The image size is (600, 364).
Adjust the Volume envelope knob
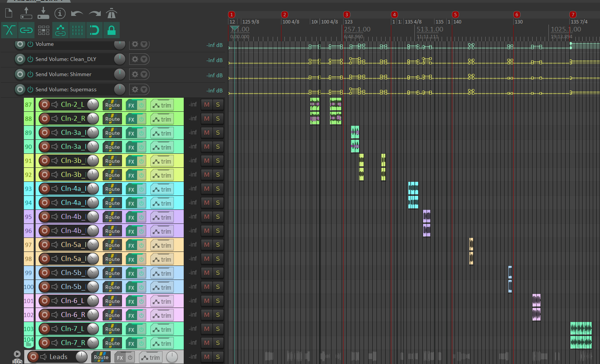point(120,44)
